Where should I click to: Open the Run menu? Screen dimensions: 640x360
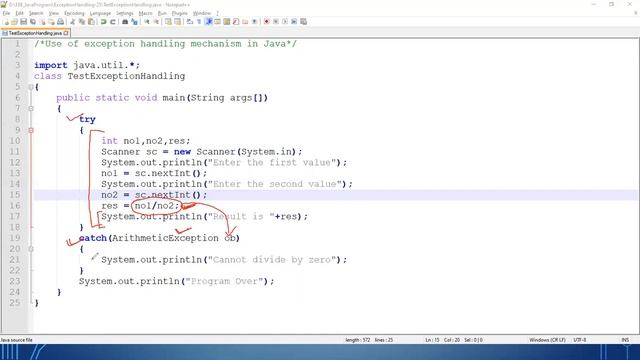(x=162, y=13)
